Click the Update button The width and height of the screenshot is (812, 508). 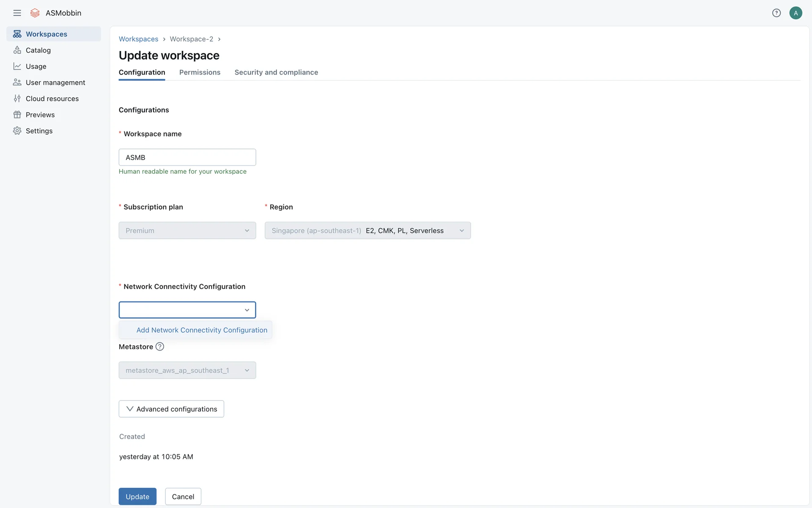(x=137, y=497)
